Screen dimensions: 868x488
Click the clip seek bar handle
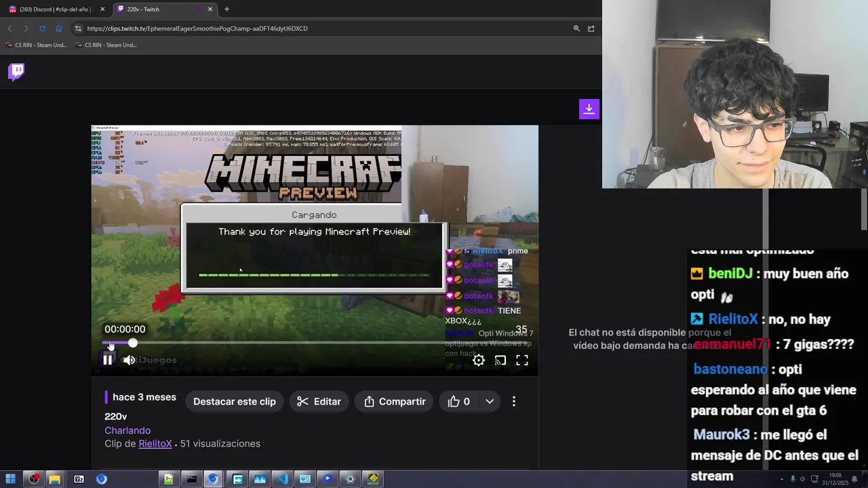coord(133,343)
